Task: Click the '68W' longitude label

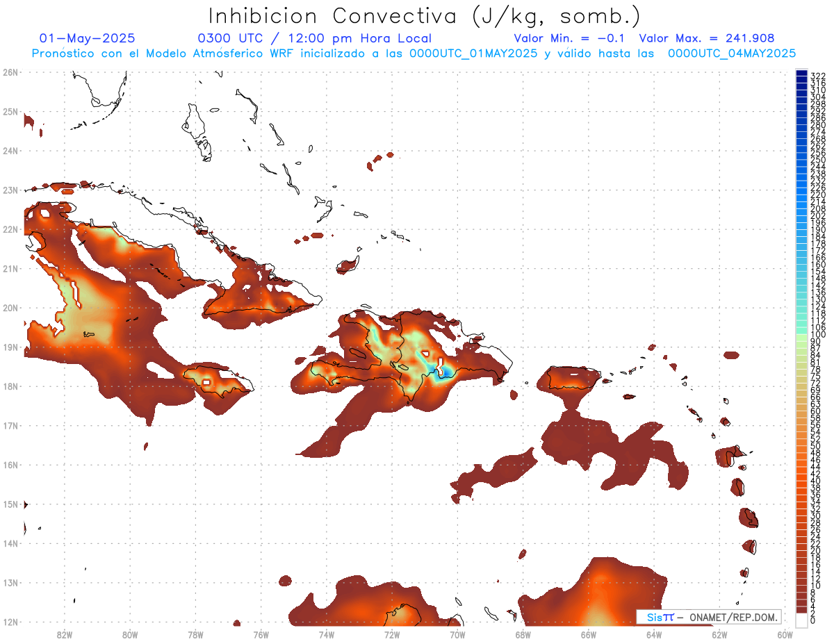Action: point(523,634)
